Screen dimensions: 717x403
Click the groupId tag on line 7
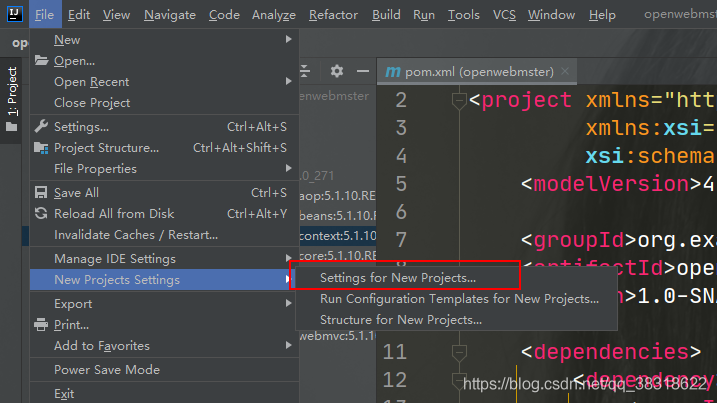578,240
